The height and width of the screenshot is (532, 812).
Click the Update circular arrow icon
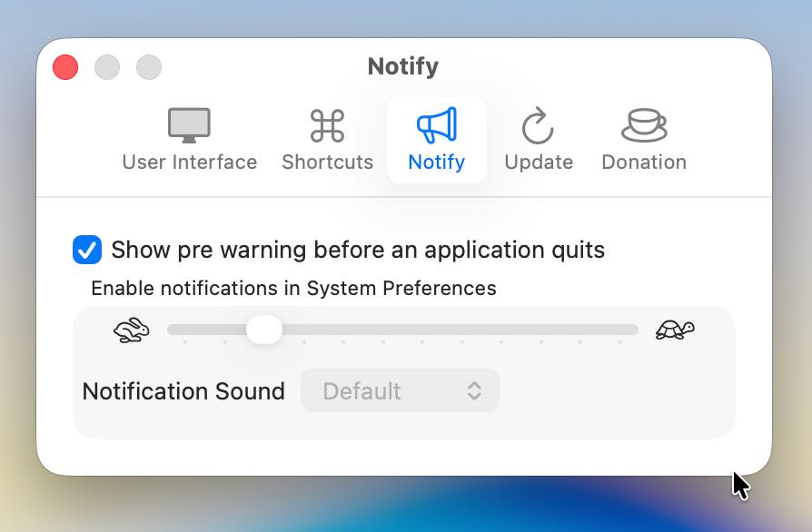tap(538, 126)
